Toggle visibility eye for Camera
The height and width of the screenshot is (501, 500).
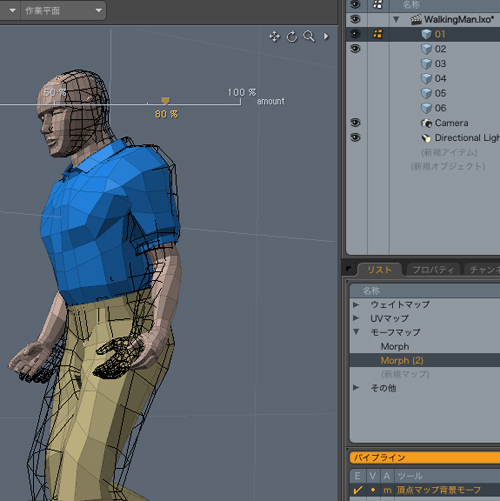coord(355,123)
